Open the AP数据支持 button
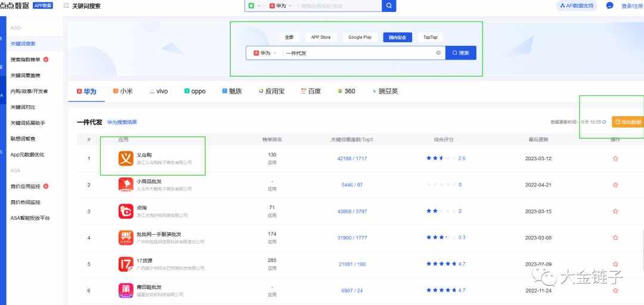The height and width of the screenshot is (305, 644). click(x=577, y=6)
